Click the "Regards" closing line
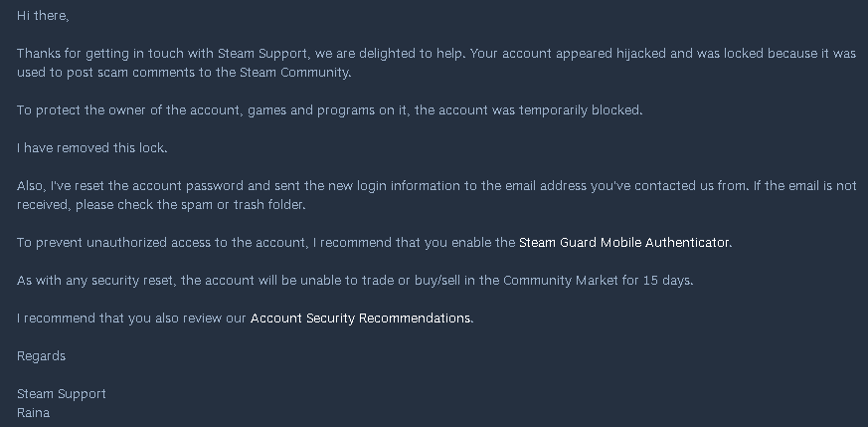The height and width of the screenshot is (427, 868). point(41,355)
